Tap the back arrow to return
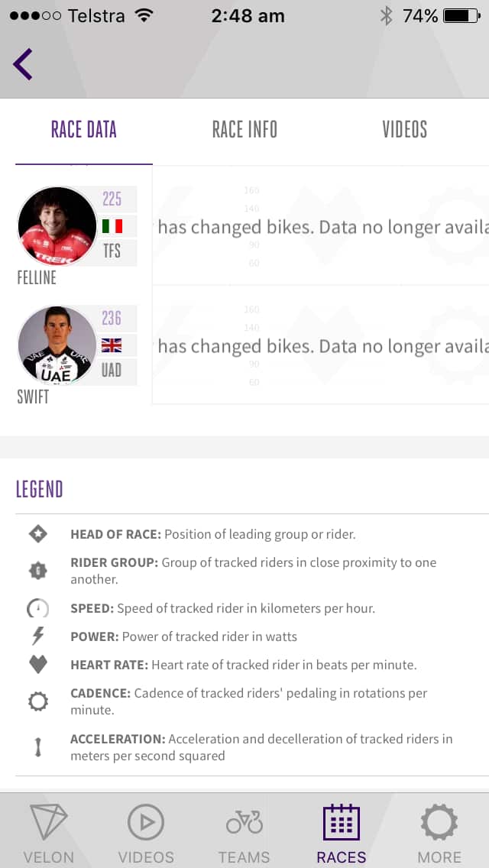The width and height of the screenshot is (489, 868). pyautogui.click(x=21, y=63)
